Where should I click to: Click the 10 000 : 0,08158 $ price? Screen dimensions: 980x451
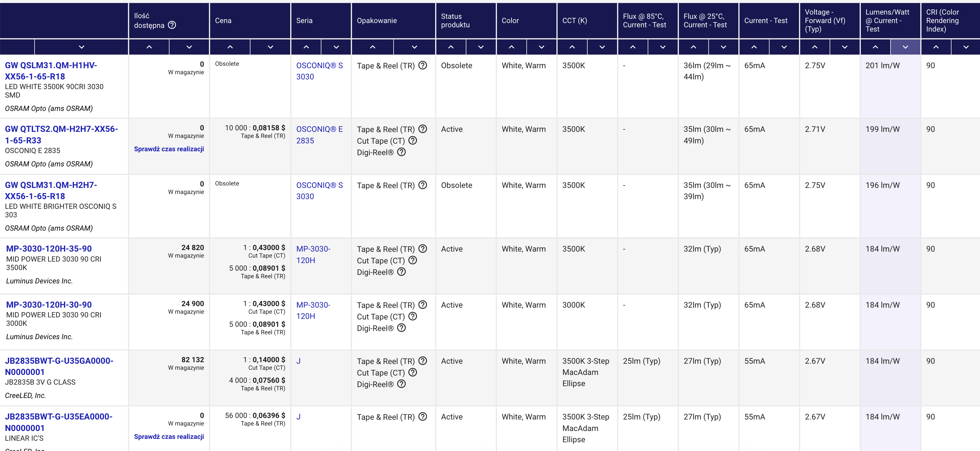255,128
